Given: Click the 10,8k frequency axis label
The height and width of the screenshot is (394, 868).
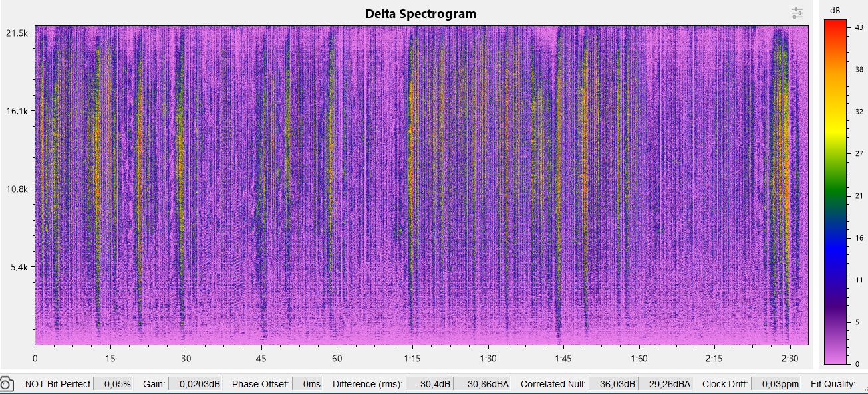Looking at the screenshot, I should [16, 189].
